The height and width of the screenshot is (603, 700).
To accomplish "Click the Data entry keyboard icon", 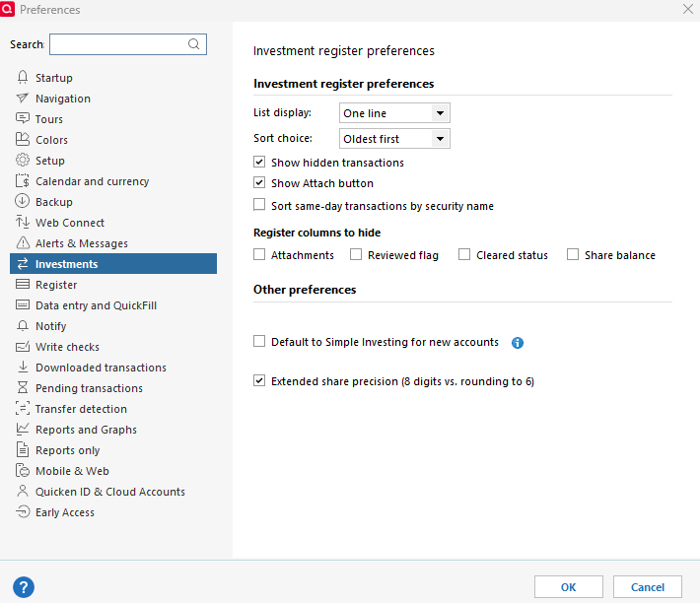I will click(23, 304).
